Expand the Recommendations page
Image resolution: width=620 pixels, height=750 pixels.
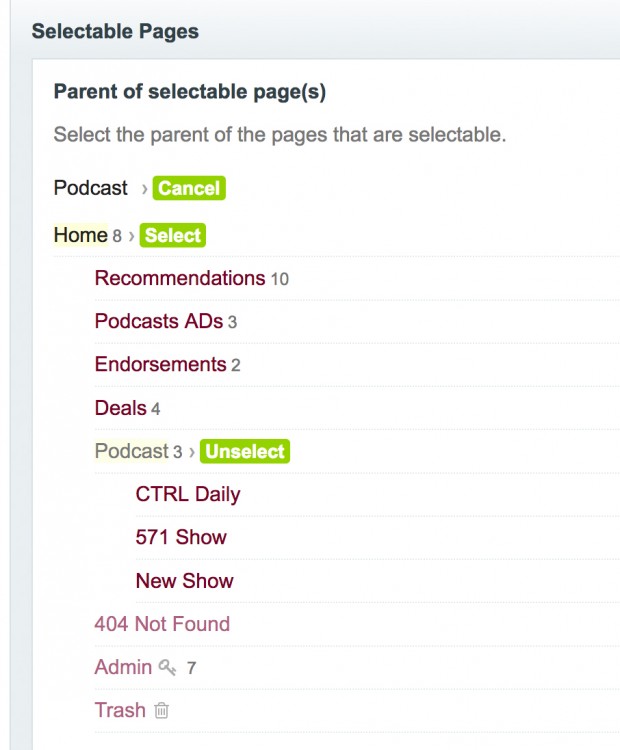pyautogui.click(x=179, y=278)
